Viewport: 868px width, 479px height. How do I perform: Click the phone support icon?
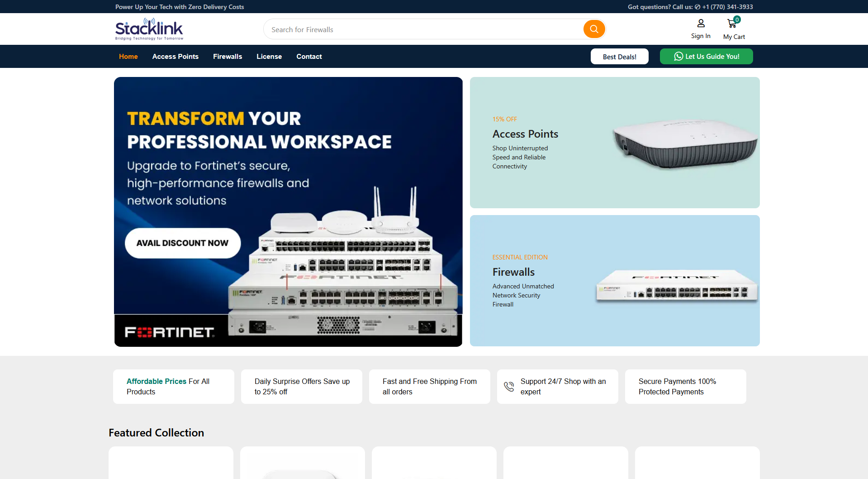pos(509,386)
